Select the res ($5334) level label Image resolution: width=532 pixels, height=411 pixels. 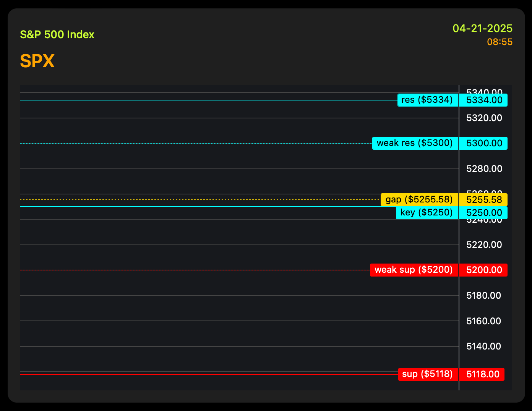click(x=427, y=100)
